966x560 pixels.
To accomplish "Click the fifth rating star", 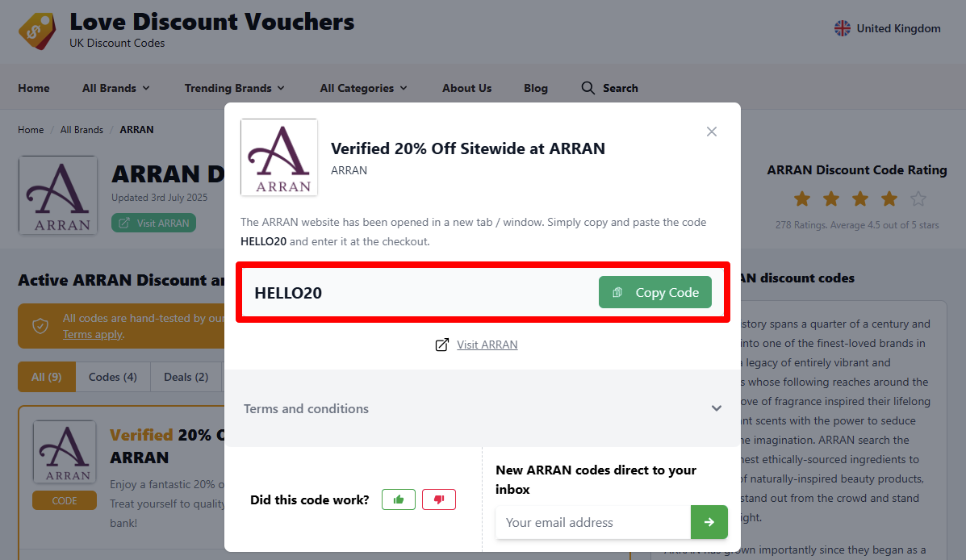I will 918,199.
